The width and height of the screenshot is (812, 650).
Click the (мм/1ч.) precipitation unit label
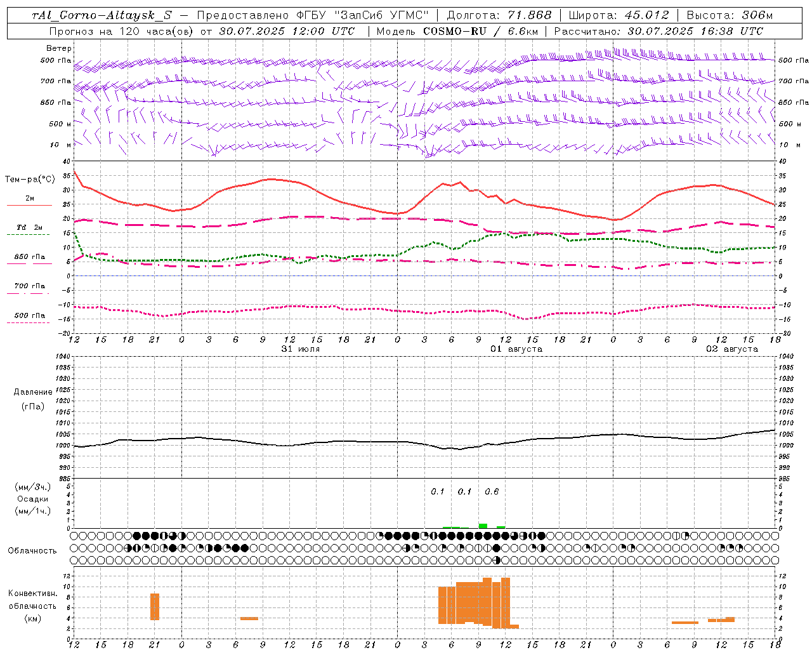tap(33, 511)
